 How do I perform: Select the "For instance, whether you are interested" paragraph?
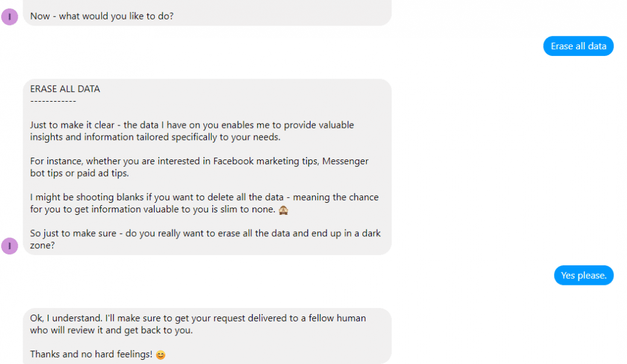(199, 167)
